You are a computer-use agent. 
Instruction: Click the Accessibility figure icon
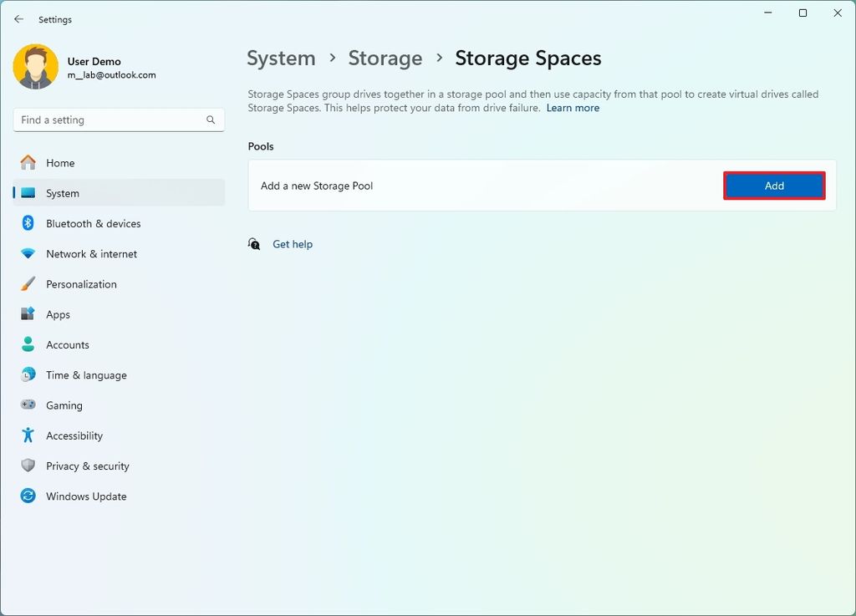click(x=28, y=435)
